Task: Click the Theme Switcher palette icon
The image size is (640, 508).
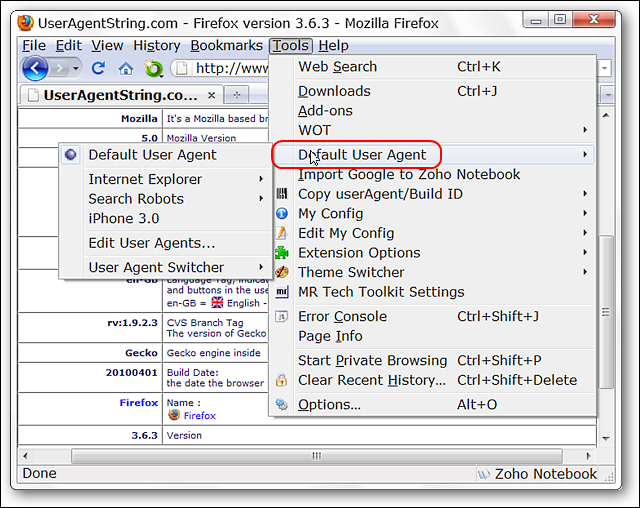Action: click(281, 272)
